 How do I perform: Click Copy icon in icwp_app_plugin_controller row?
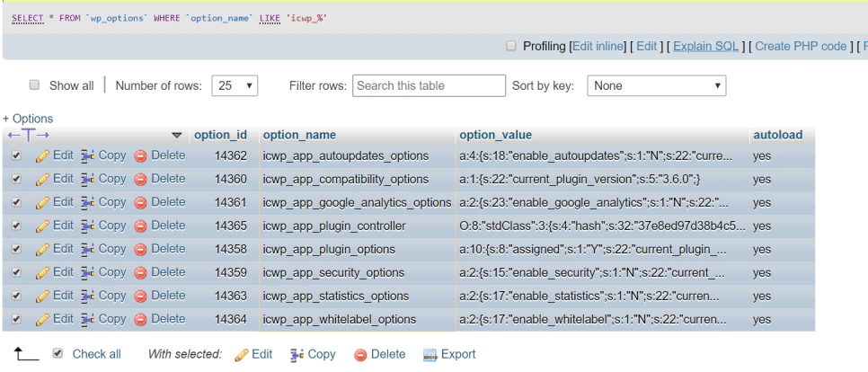(88, 226)
